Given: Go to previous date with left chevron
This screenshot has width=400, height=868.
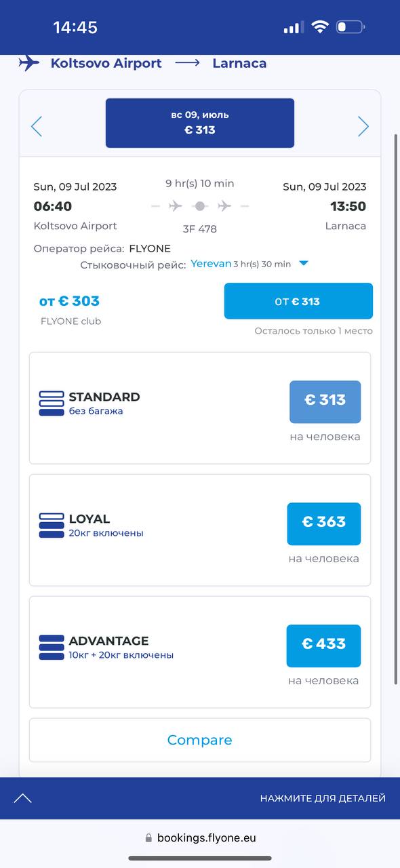Looking at the screenshot, I should (37, 126).
